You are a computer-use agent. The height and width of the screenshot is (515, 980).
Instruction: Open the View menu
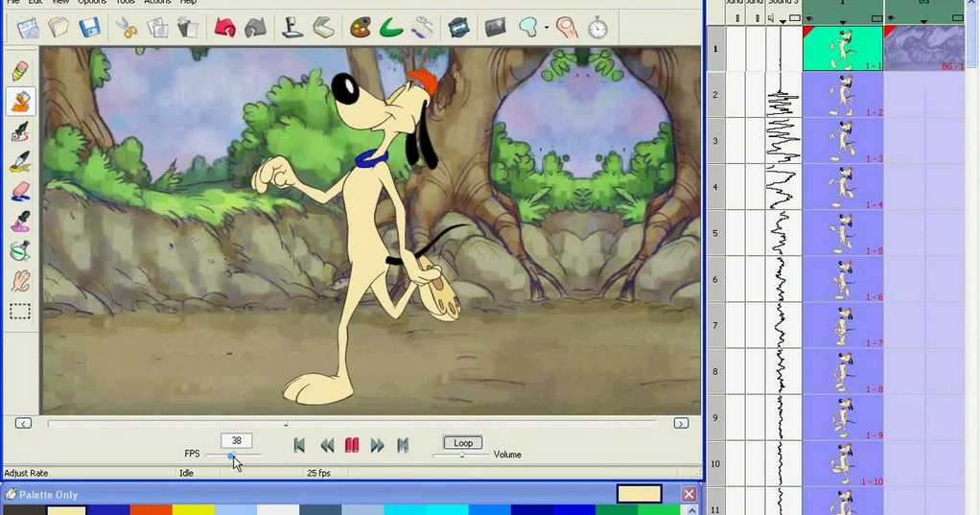click(x=60, y=2)
